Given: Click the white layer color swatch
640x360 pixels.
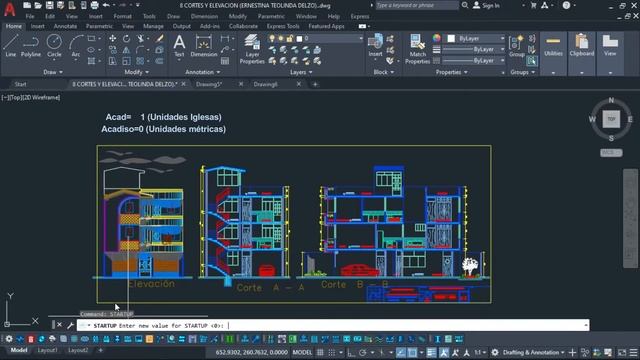Looking at the screenshot, I should pyautogui.click(x=299, y=38).
